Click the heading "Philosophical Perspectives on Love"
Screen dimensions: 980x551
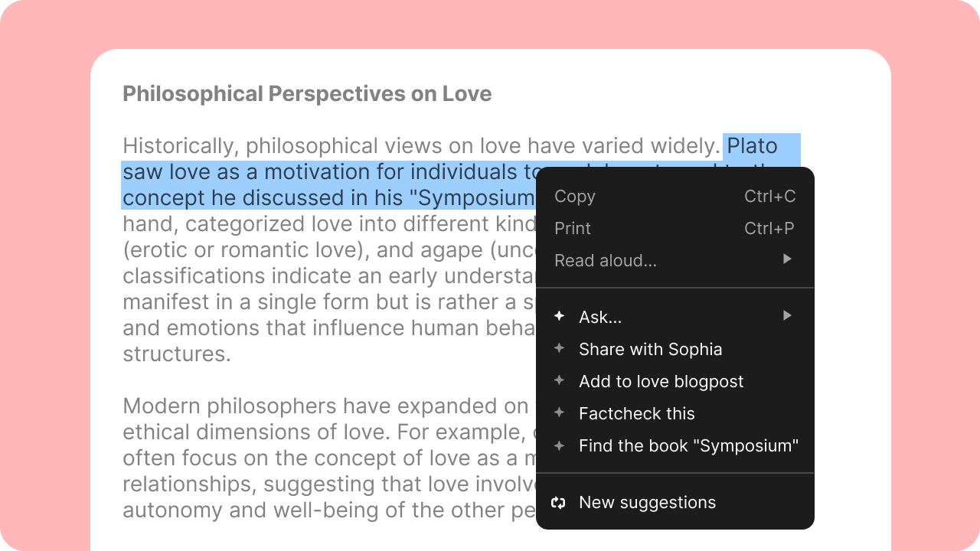pos(306,93)
